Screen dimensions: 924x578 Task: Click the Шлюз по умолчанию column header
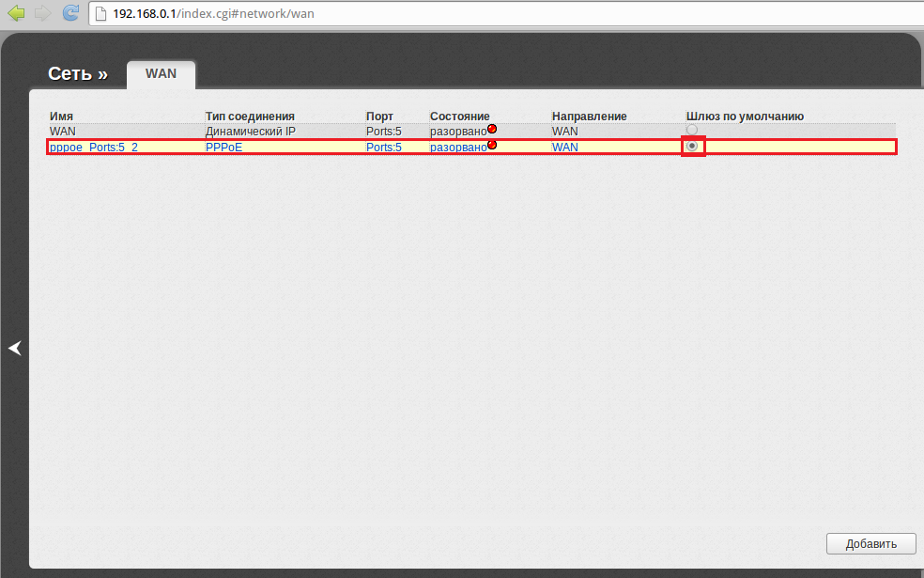tap(745, 116)
